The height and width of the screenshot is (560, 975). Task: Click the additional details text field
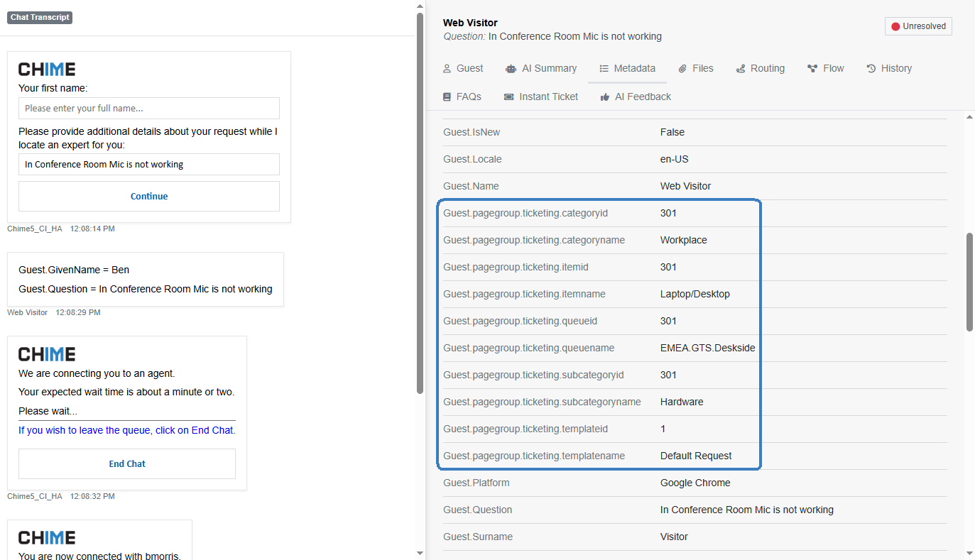[149, 165]
